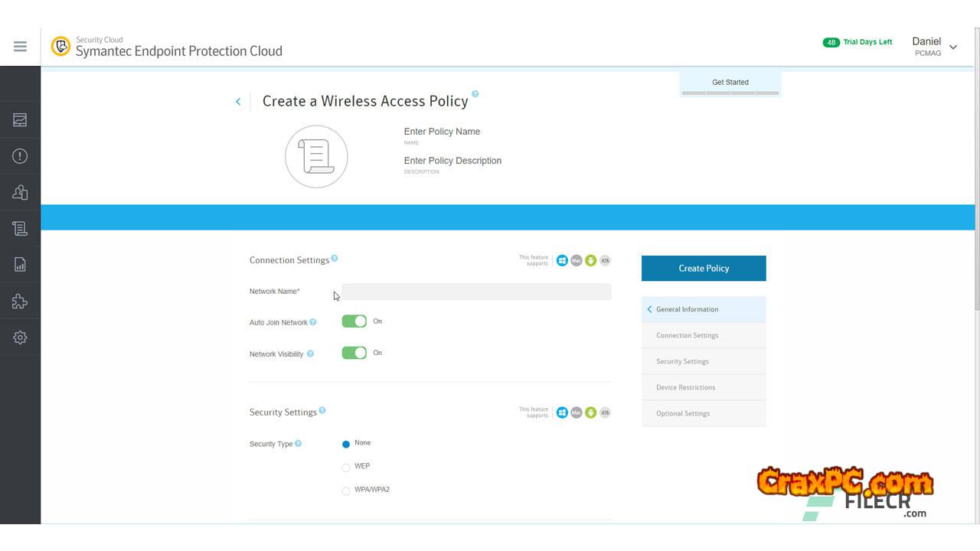
Task: Open the dashboard icon in sidebar
Action: (20, 120)
